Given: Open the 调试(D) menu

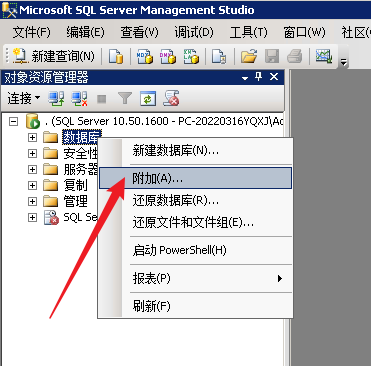Looking at the screenshot, I should [194, 32].
